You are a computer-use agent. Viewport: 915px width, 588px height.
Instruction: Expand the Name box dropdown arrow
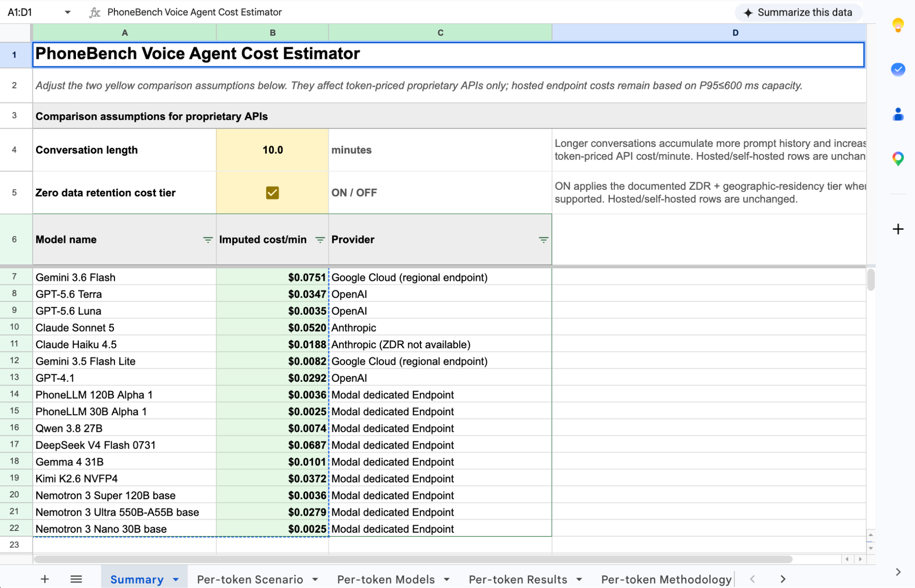[x=68, y=12]
